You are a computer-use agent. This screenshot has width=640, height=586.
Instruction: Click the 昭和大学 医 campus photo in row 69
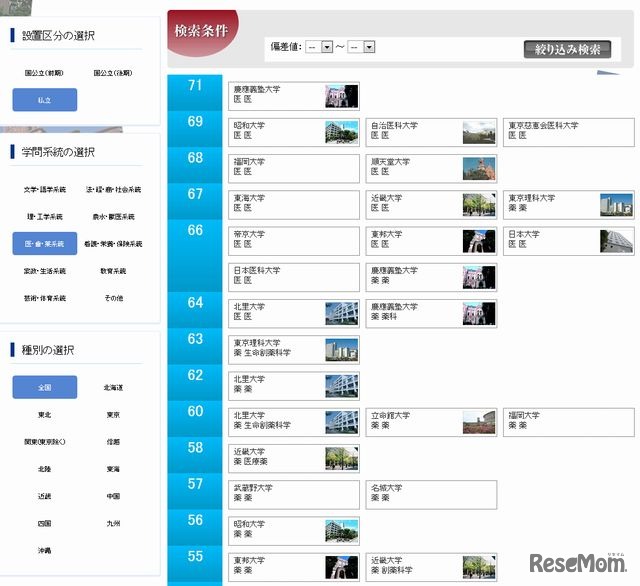[341, 132]
